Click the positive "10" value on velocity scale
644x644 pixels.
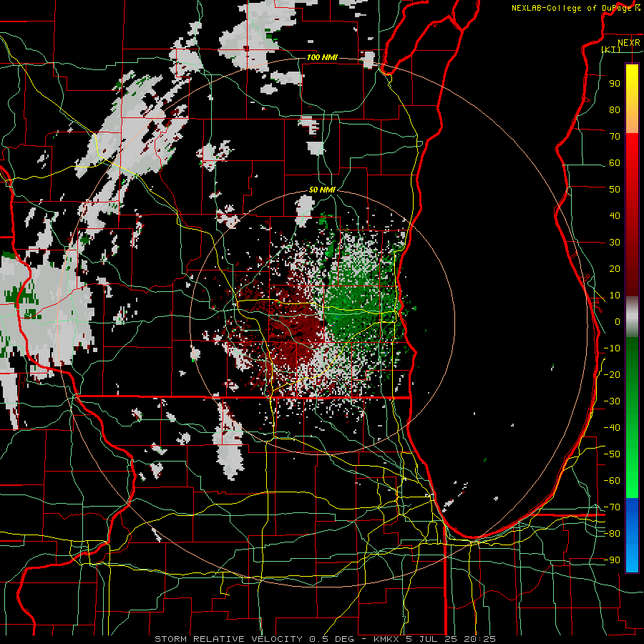pos(615,296)
